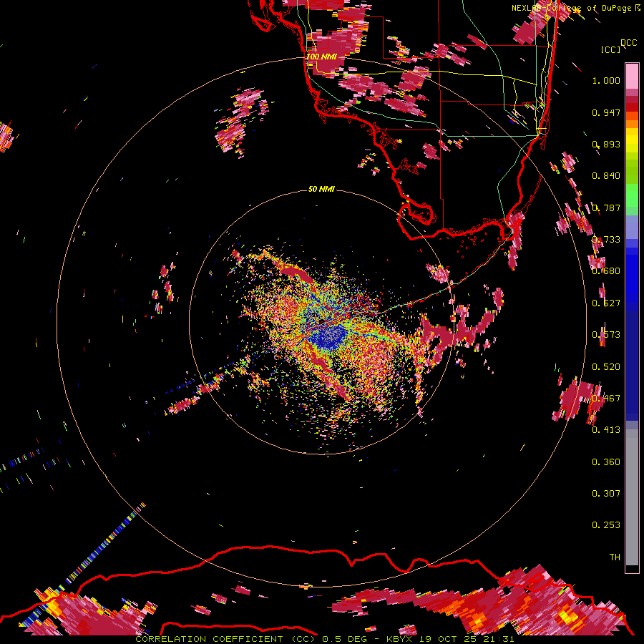Click the 0.307 color scale value

coord(606,494)
